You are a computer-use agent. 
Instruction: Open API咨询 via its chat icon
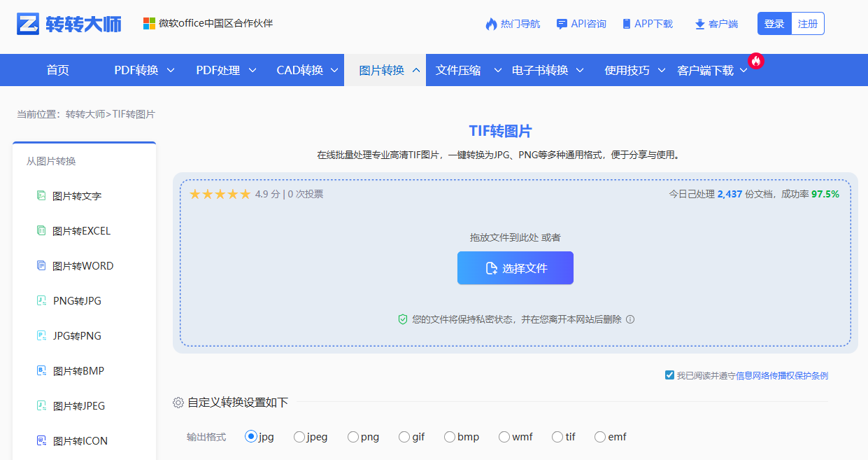click(562, 23)
